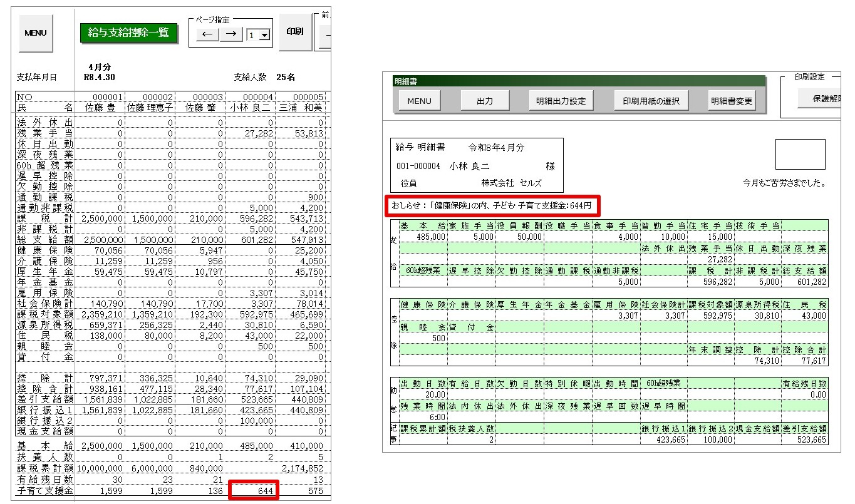855x504 pixels.
Task: Click 印刷用紙の選択 button
Action: [x=651, y=100]
